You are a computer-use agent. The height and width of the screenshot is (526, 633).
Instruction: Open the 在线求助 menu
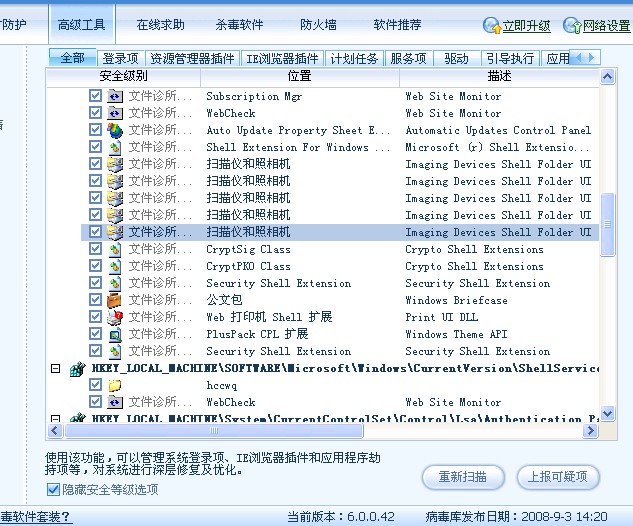(160, 25)
